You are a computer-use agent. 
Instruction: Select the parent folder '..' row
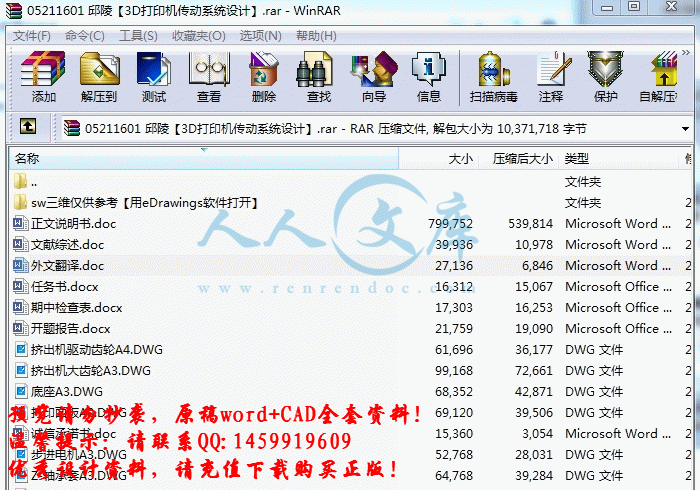pos(350,182)
